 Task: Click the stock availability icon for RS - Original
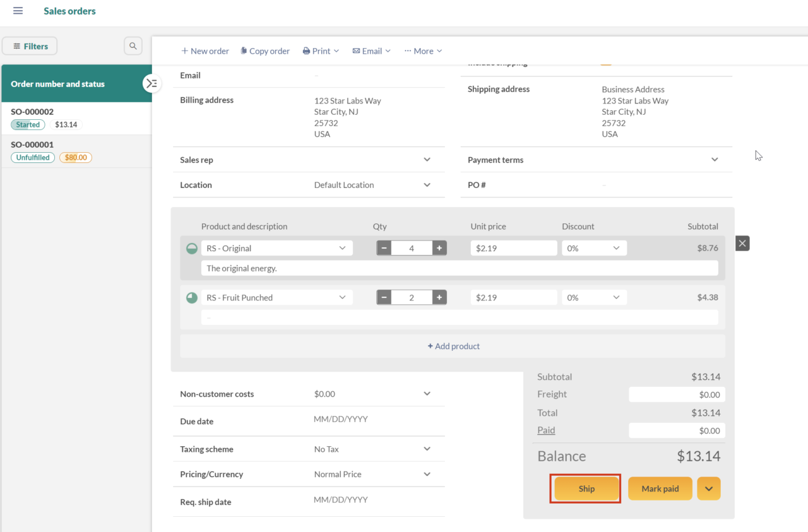(191, 248)
